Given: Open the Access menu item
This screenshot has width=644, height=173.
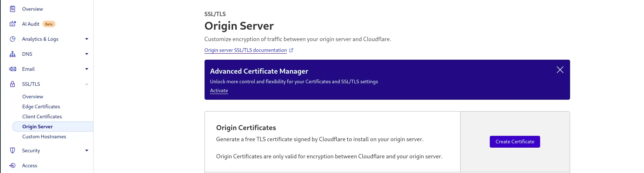Looking at the screenshot, I should coord(30,165).
